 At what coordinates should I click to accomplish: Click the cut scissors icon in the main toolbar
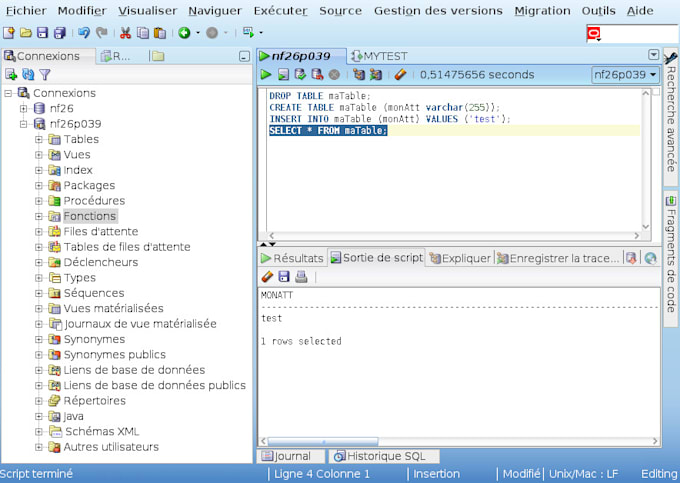point(126,33)
